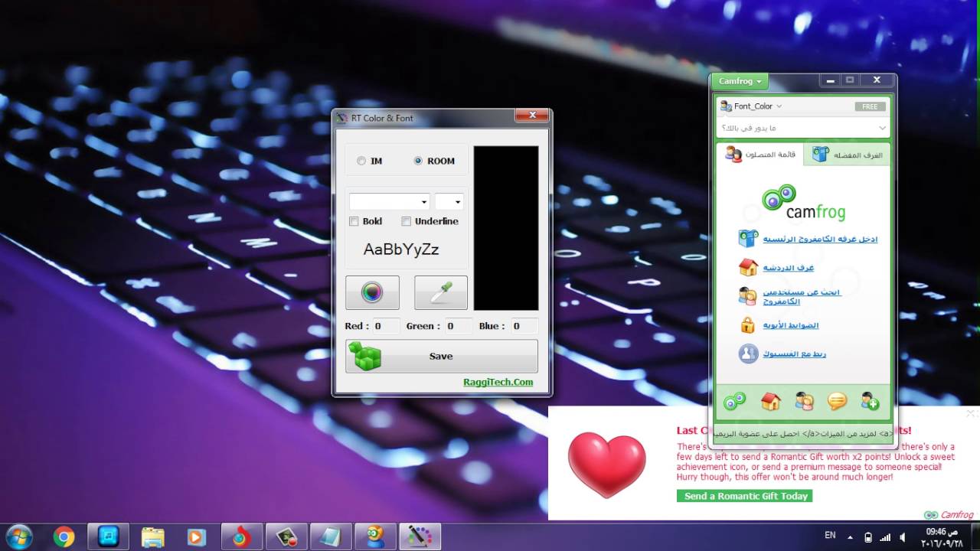
Task: Click the RT Color & Font title icon
Action: click(342, 118)
